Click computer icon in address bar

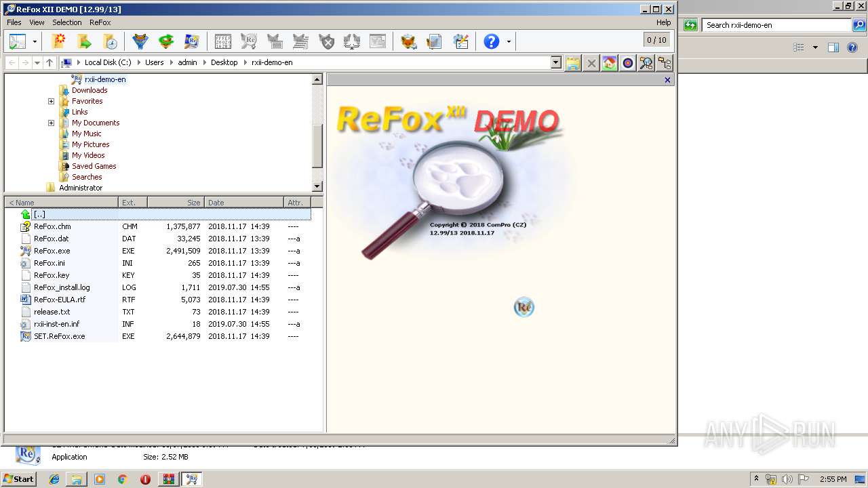click(x=66, y=62)
